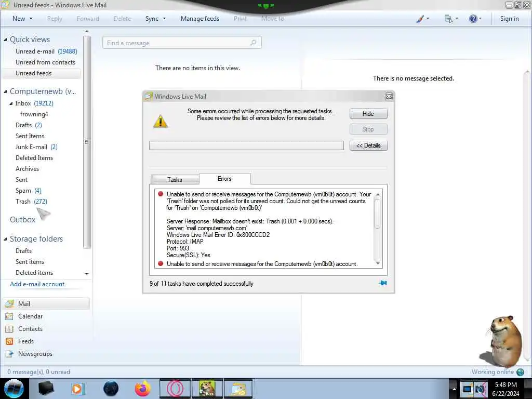
Task: Open the layout menus icon in toolbar
Action: click(448, 19)
